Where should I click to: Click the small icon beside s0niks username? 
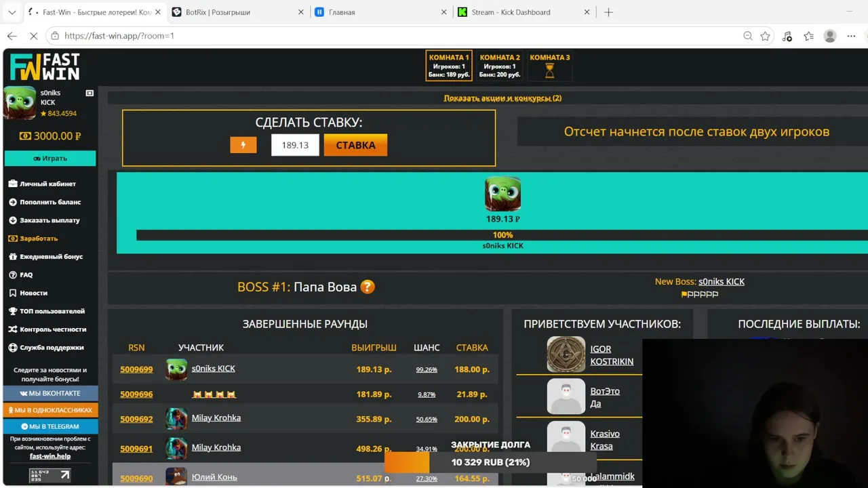[90, 93]
